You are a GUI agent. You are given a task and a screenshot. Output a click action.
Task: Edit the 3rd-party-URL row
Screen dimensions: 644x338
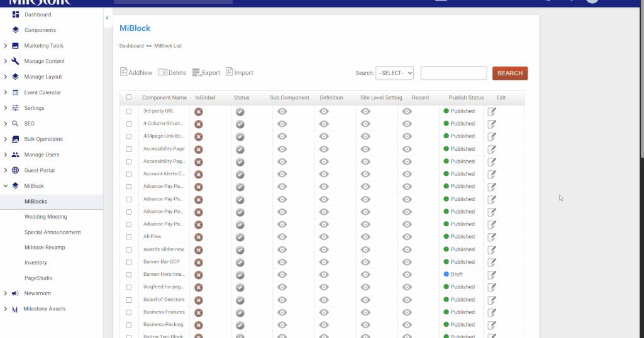pos(492,112)
